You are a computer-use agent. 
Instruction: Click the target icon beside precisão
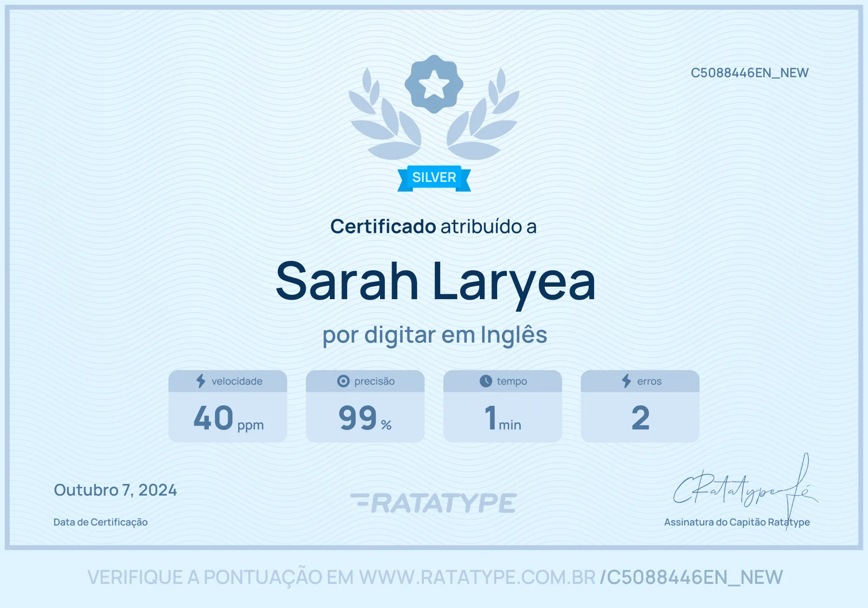click(x=343, y=381)
